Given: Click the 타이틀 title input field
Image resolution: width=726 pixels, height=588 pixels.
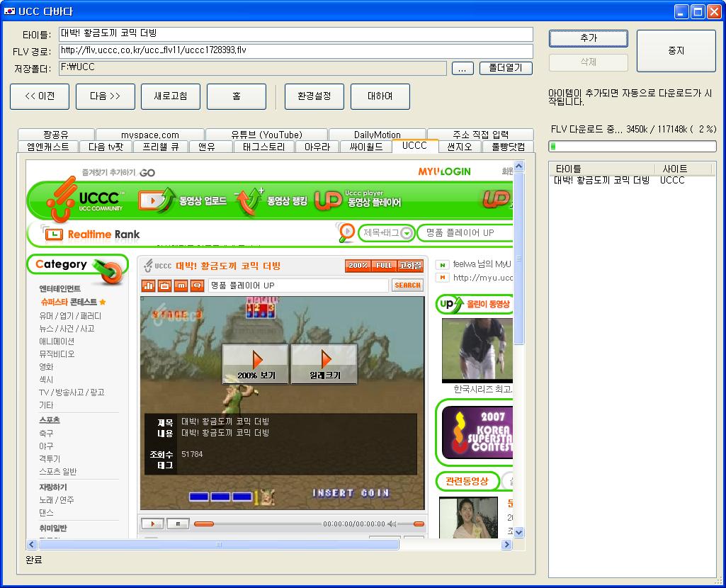Looking at the screenshot, I should tap(296, 34).
